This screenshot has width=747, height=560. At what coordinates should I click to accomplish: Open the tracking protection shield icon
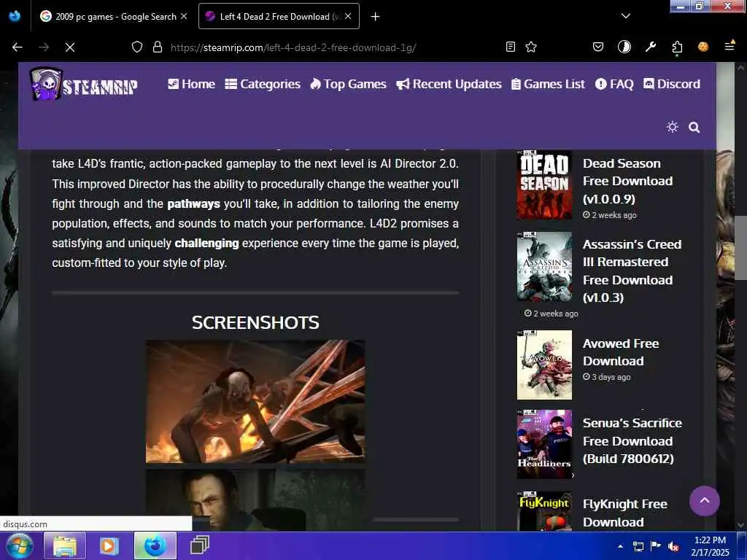coord(137,47)
